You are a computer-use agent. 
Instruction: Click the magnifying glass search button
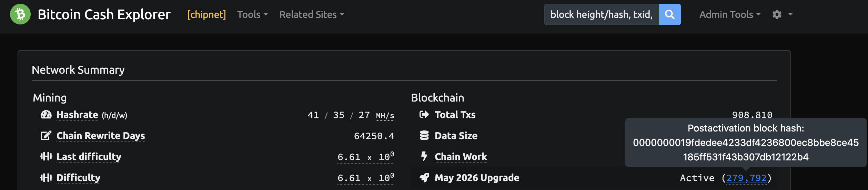click(669, 14)
